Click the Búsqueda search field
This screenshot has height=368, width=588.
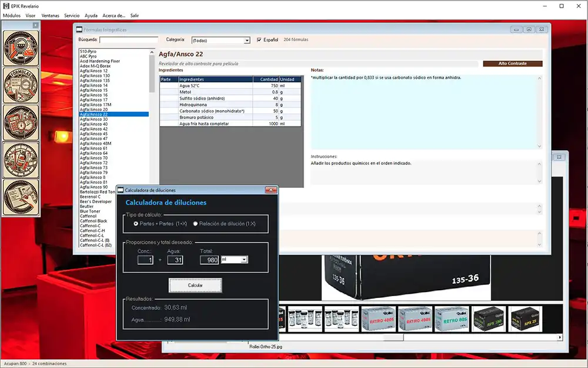(129, 39)
